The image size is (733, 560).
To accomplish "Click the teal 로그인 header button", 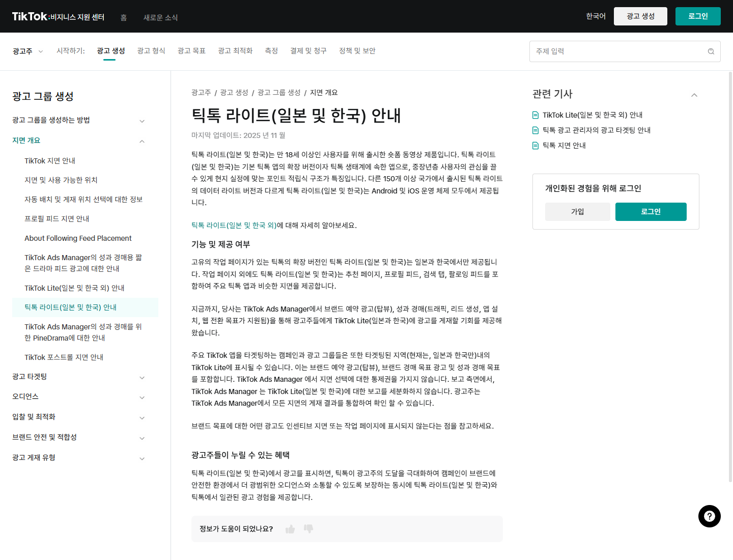I will pos(698,16).
